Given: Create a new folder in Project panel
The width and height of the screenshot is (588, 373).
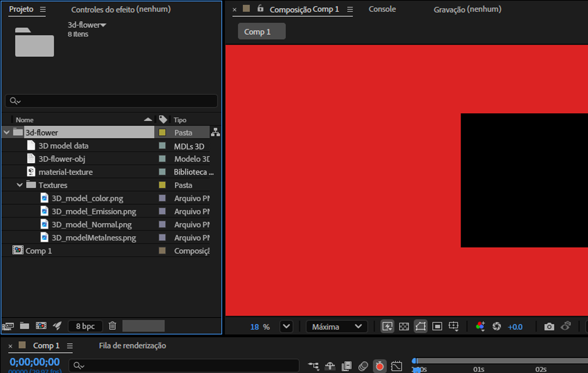Looking at the screenshot, I should pos(25,326).
